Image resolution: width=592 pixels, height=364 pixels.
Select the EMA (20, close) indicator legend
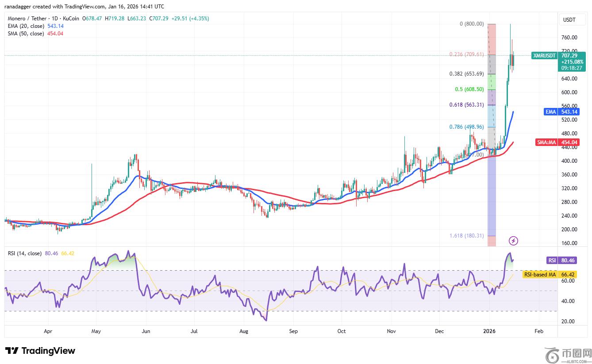(26, 26)
